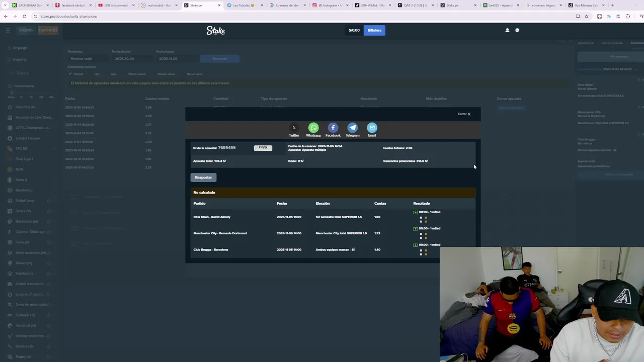Reload the browser page
644x362 pixels.
[24, 16]
